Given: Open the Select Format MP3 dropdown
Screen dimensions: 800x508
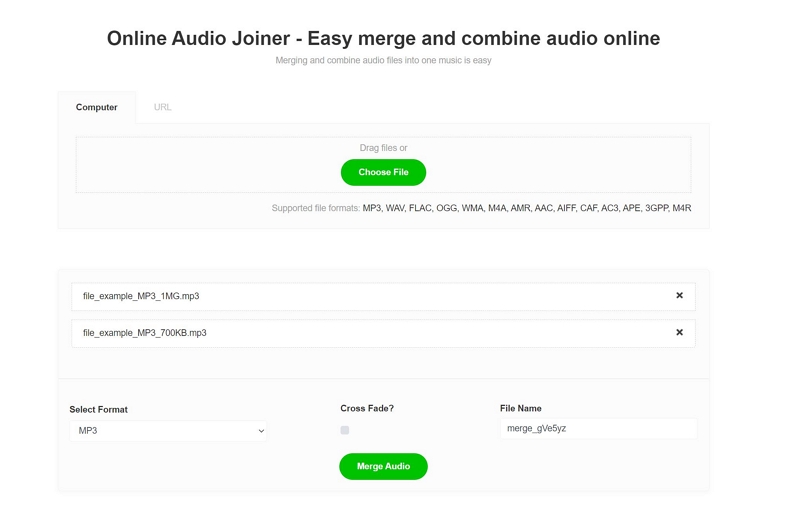Looking at the screenshot, I should tap(168, 431).
